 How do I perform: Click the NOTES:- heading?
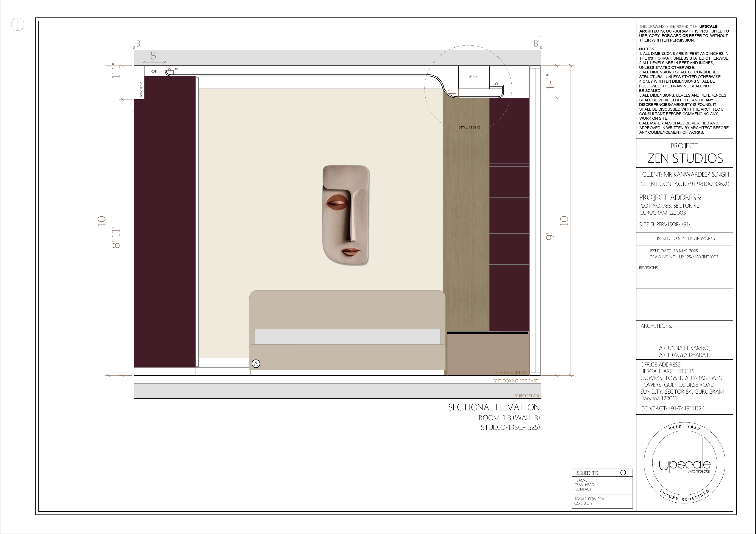647,49
